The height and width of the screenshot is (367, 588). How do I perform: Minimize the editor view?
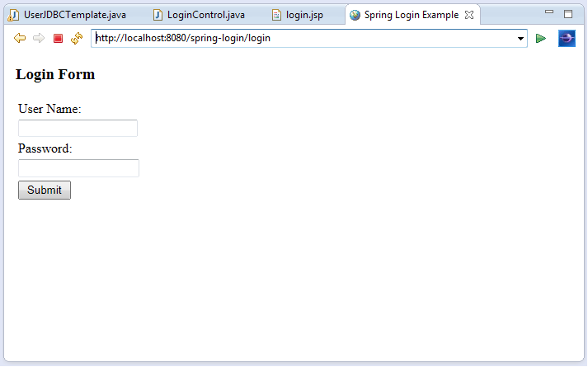[550, 14]
